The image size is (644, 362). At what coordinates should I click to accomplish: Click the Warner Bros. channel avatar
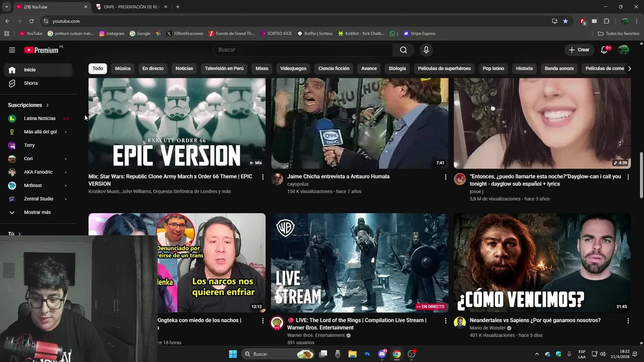(x=277, y=323)
